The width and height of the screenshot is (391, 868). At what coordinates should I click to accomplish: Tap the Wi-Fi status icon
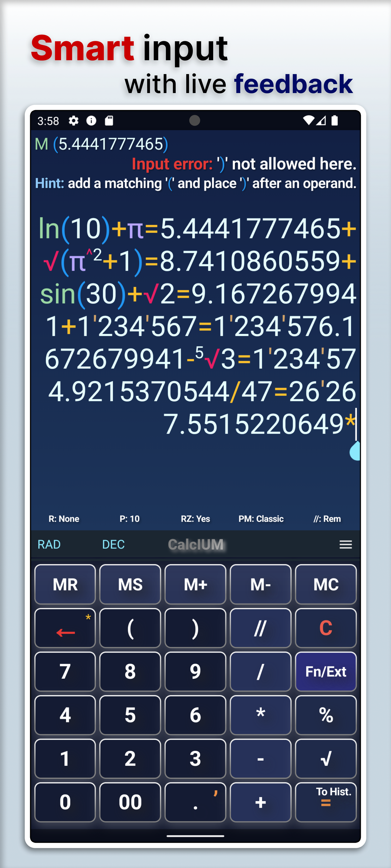[x=308, y=120]
